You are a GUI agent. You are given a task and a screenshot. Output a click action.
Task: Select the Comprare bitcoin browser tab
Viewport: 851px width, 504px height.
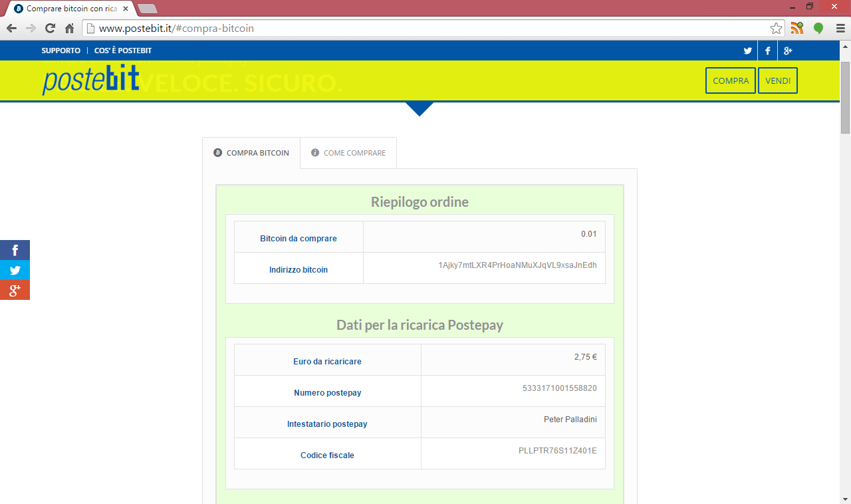pyautogui.click(x=71, y=9)
